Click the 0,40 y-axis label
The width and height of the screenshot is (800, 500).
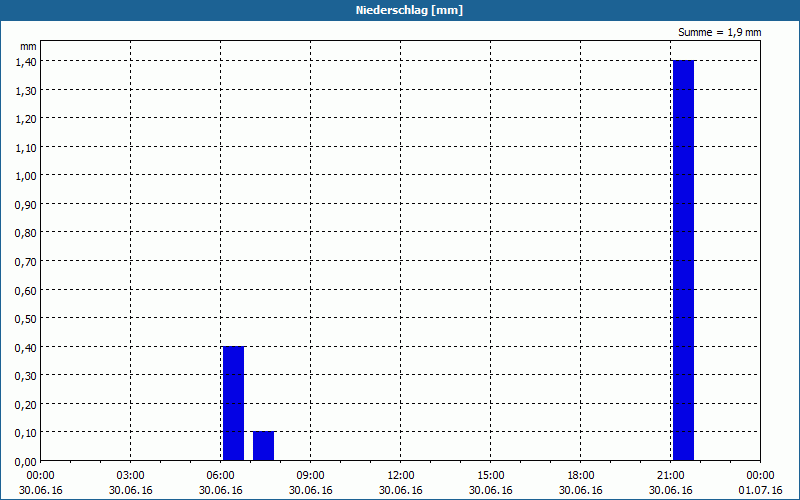coord(26,347)
